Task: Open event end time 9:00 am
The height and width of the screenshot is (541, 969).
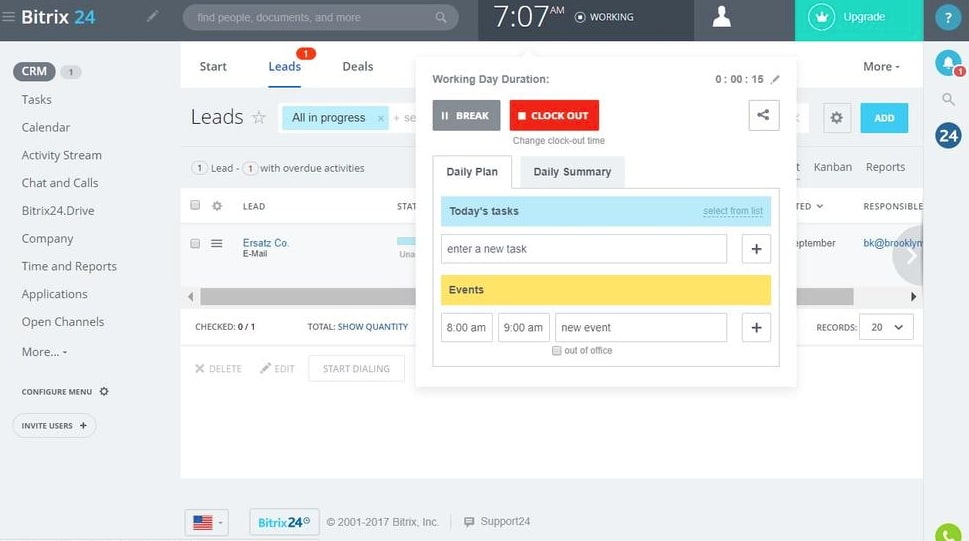Action: tap(523, 328)
